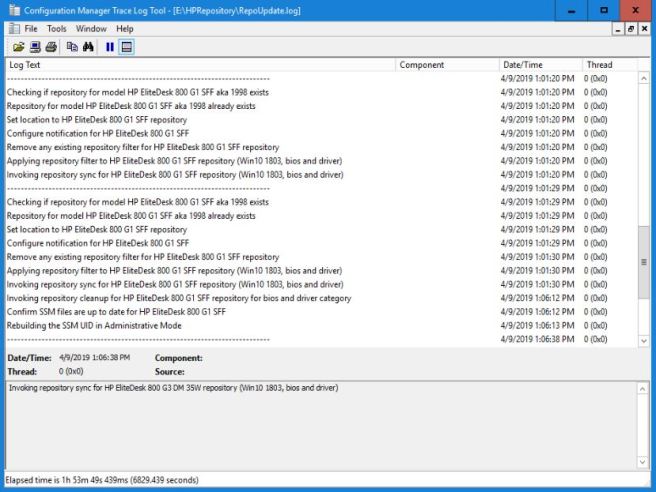Click the Copy to clipboard icon
Screen dimensions: 656x492
coord(72,46)
